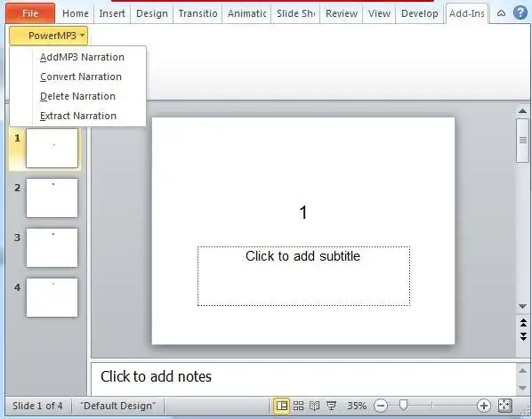
Task: Select the Add-Ins tab
Action: [x=467, y=13]
